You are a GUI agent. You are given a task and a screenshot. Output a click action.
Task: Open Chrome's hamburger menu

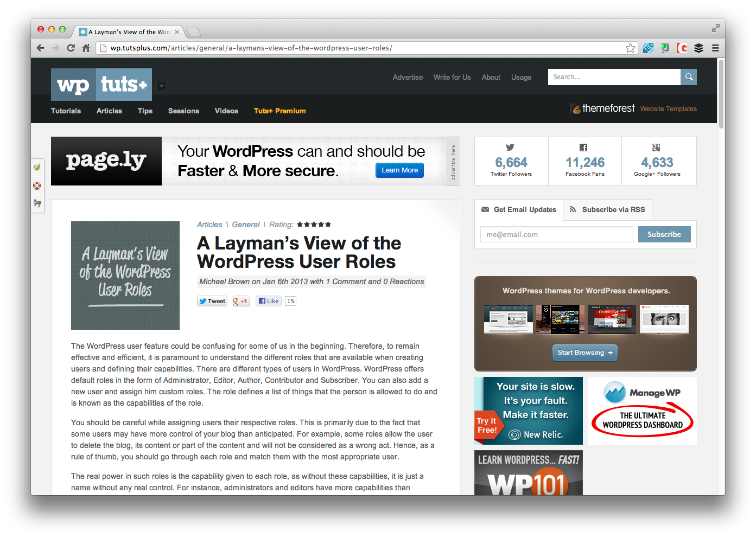(715, 48)
